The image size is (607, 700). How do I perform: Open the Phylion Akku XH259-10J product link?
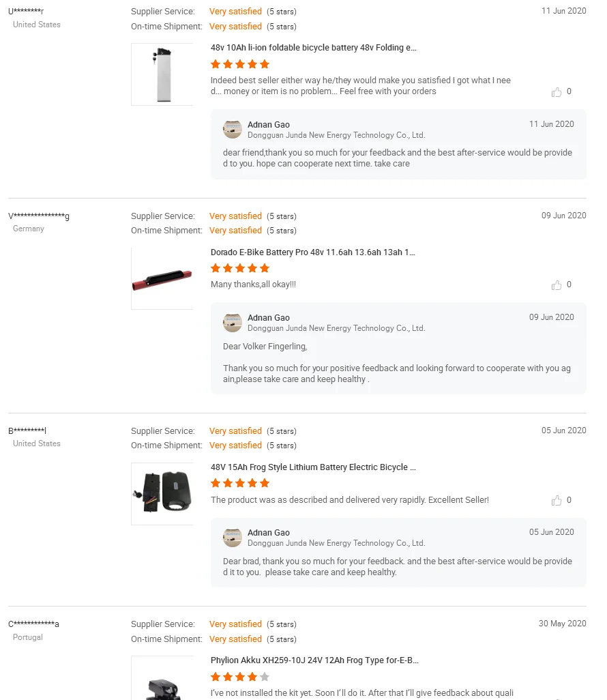click(314, 660)
